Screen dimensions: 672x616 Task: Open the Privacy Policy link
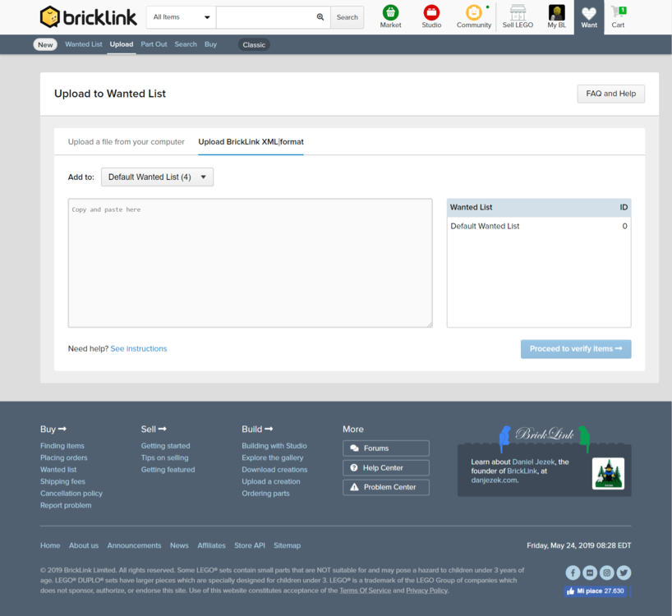click(427, 591)
